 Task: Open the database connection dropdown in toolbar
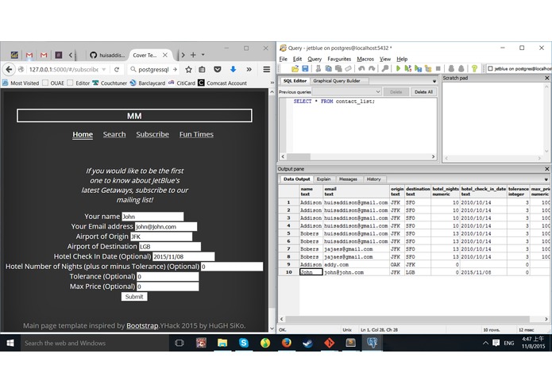click(x=519, y=68)
